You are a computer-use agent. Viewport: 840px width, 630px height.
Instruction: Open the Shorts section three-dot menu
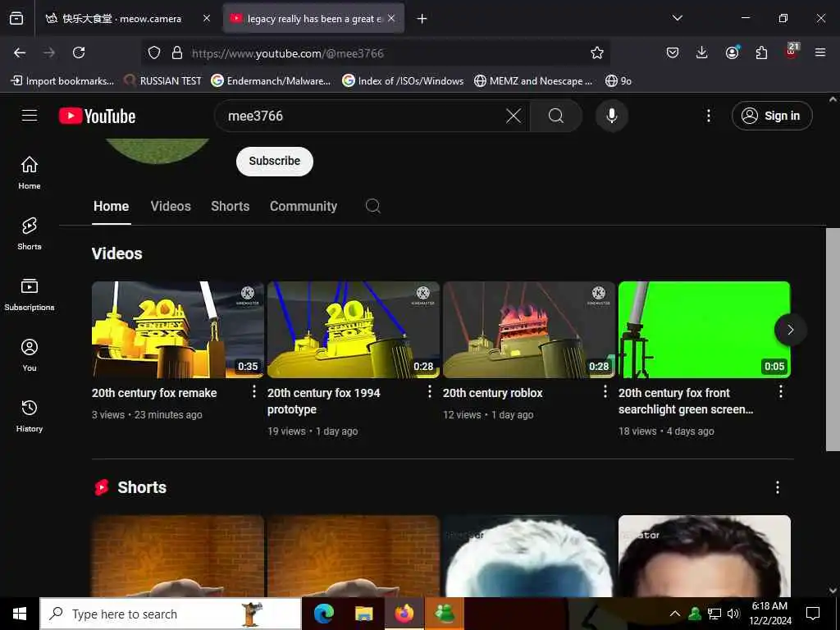[778, 487]
